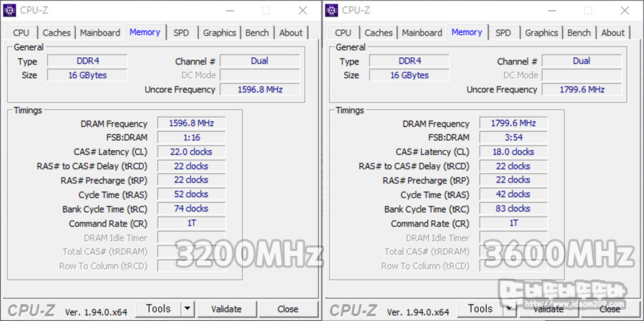Open the Caches tab in the right window
This screenshot has height=321, width=644.
pyautogui.click(x=379, y=33)
